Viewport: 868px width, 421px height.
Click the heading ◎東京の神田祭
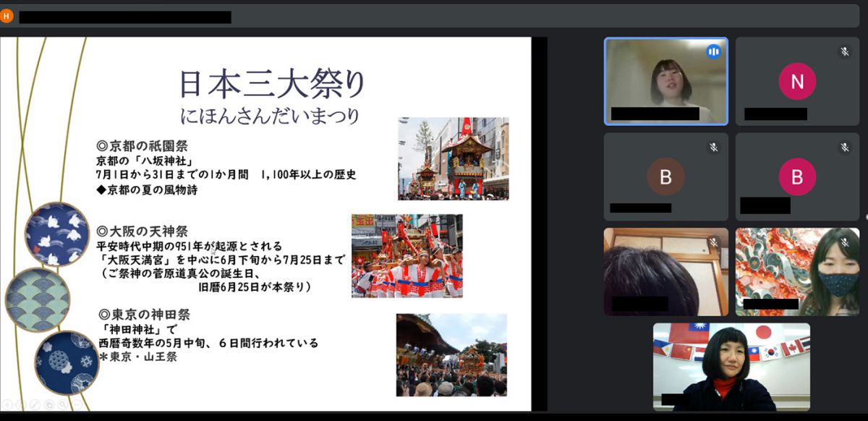click(x=144, y=315)
